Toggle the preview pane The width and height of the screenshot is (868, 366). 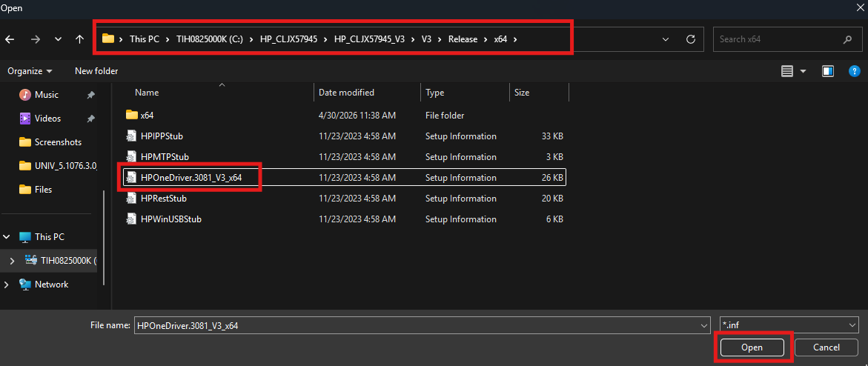click(x=828, y=71)
